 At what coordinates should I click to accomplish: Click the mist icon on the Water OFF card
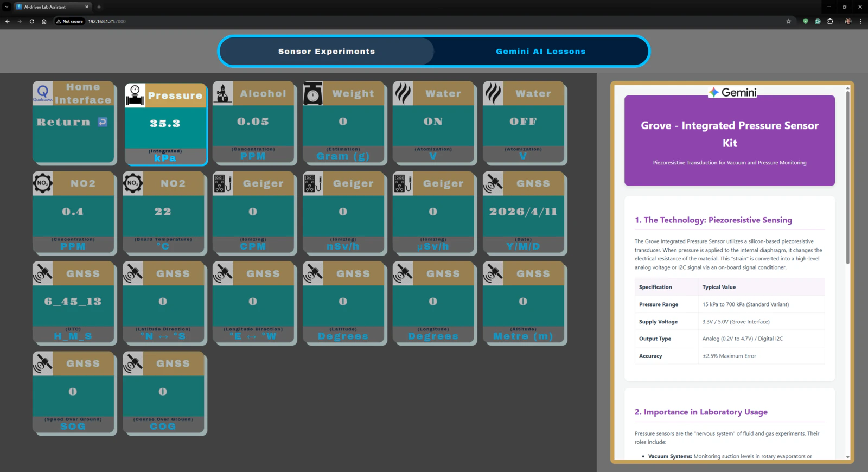click(x=493, y=93)
